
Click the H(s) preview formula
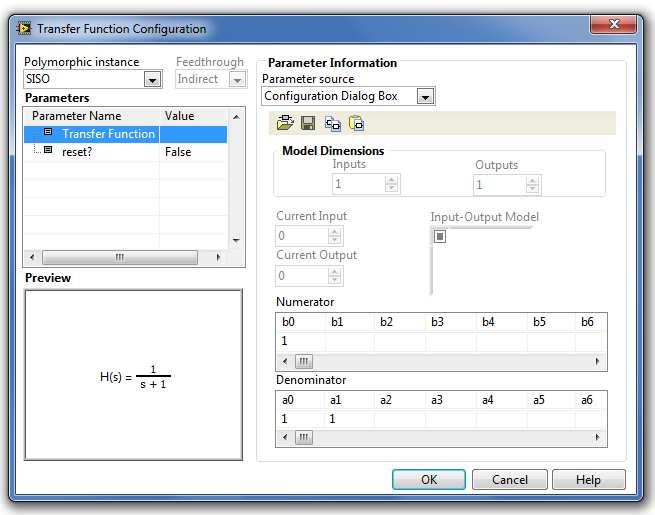[x=135, y=377]
